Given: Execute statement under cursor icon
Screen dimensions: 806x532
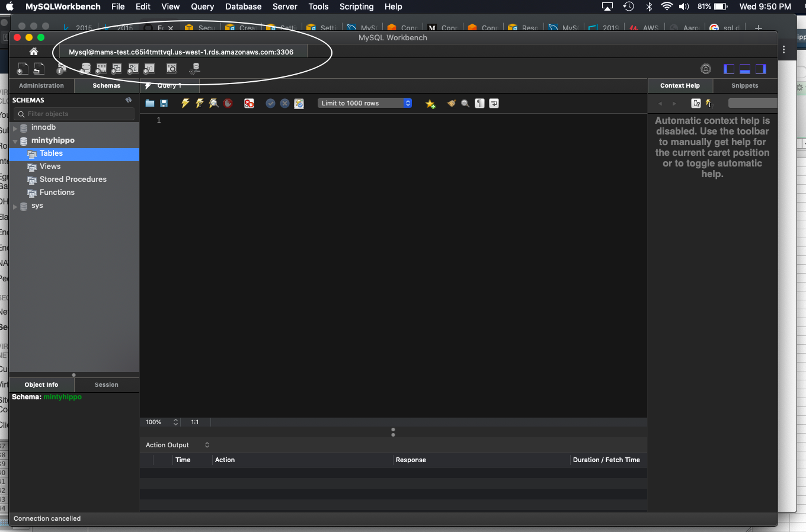Looking at the screenshot, I should (x=200, y=103).
